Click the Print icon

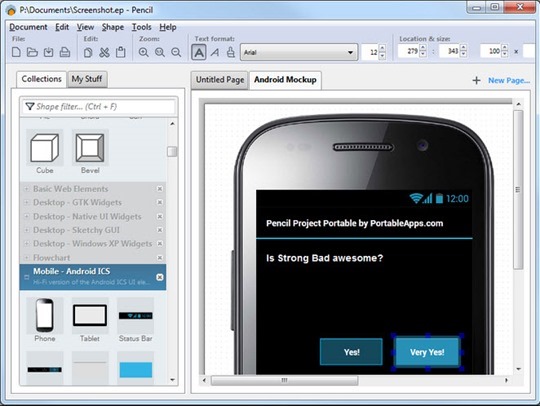[x=65, y=52]
